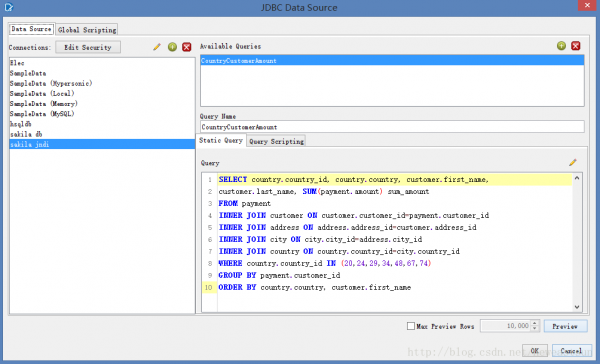Click the Edit Security button

point(88,47)
